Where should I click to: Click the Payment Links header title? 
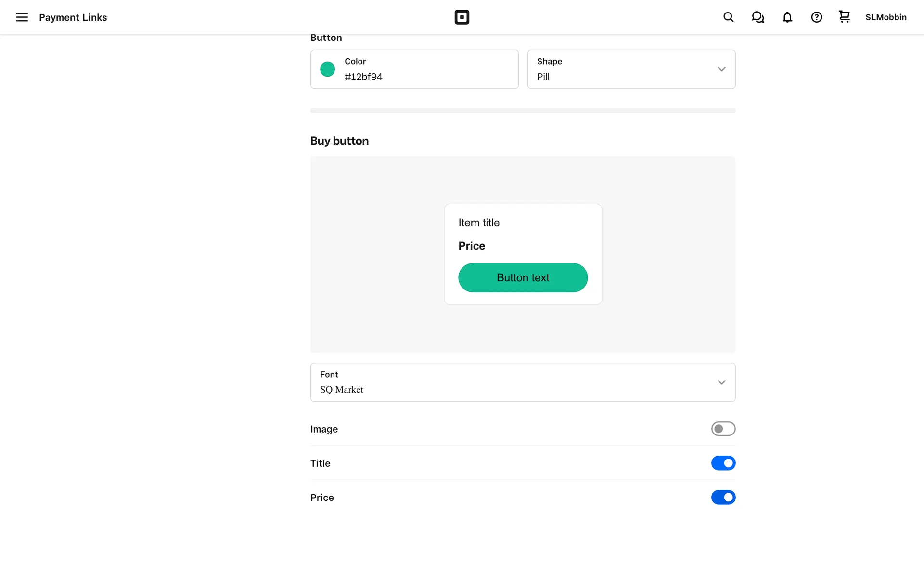tap(73, 17)
